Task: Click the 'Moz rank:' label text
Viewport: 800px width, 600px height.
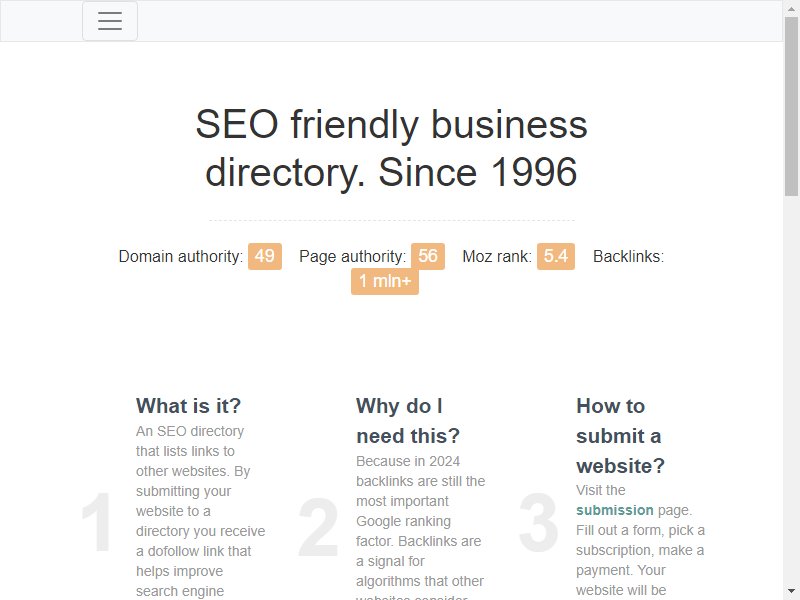Action: (x=497, y=256)
